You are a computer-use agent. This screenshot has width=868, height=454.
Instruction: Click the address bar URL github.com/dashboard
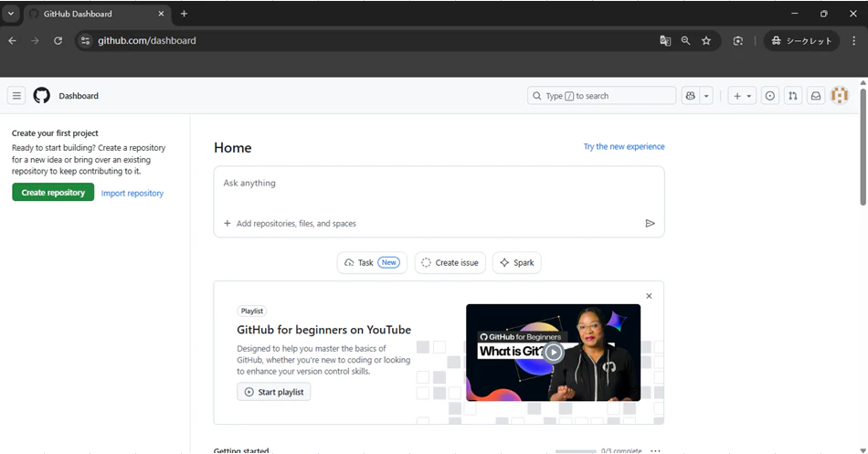147,40
